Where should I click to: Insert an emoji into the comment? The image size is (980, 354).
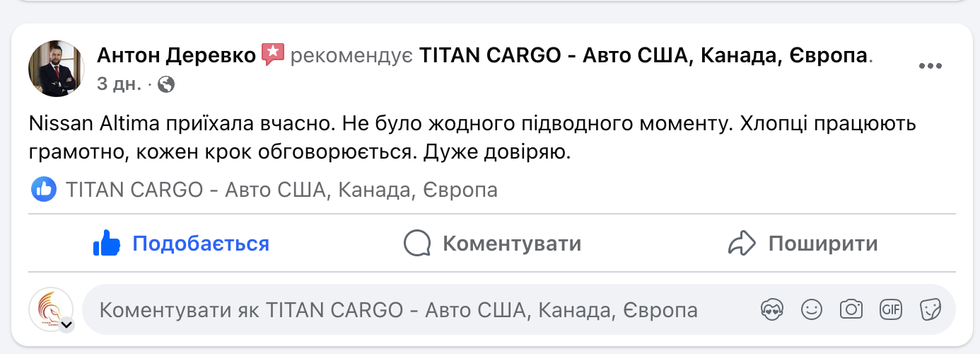pyautogui.click(x=811, y=310)
